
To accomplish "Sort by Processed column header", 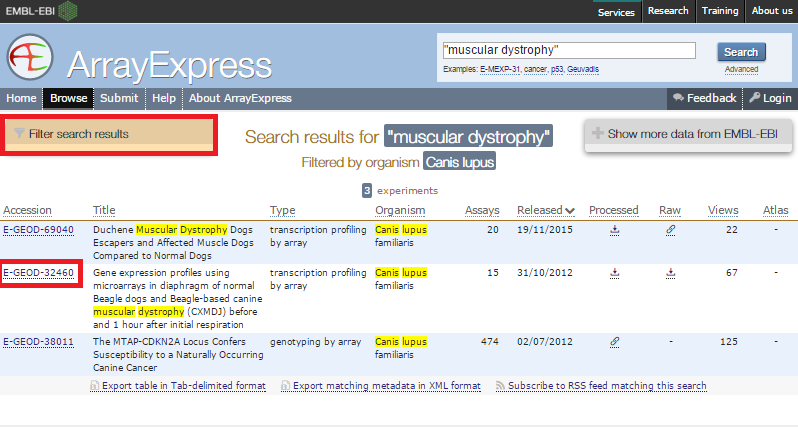I will (613, 210).
